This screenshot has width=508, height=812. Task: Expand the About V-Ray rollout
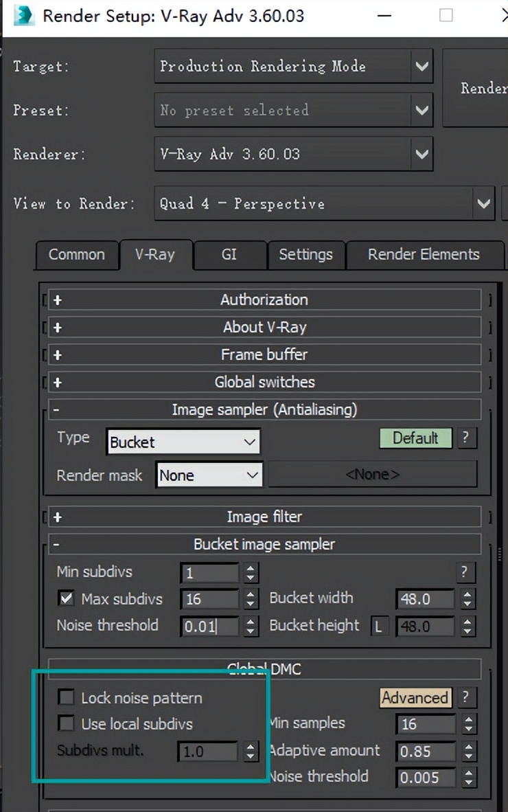264,327
